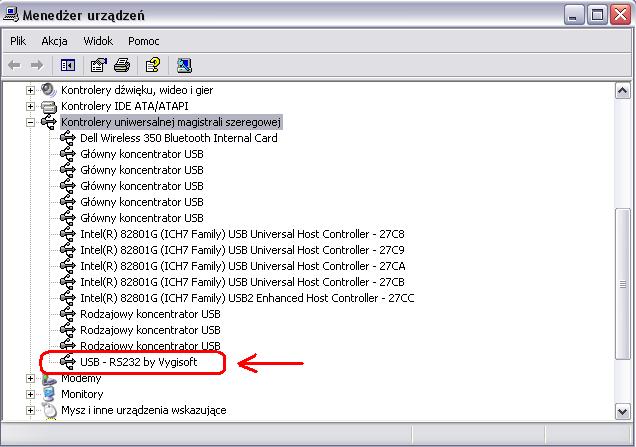Open Properties using the toolbar icon
This screenshot has width=636, height=447.
click(98, 66)
